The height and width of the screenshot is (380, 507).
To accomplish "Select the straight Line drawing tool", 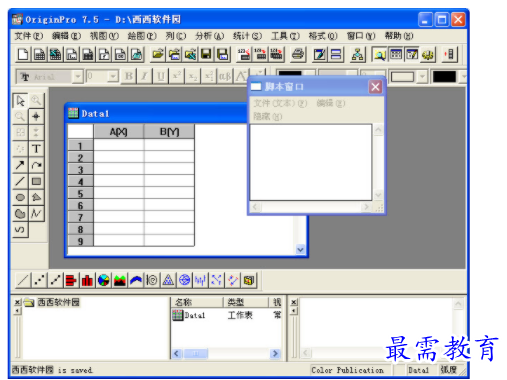I will click(20, 181).
